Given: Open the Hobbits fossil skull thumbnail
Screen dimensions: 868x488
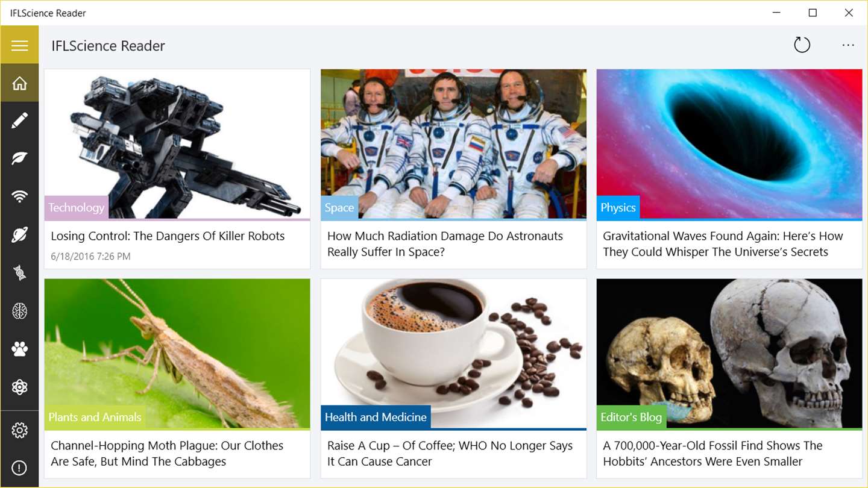Looking at the screenshot, I should pyautogui.click(x=729, y=353).
